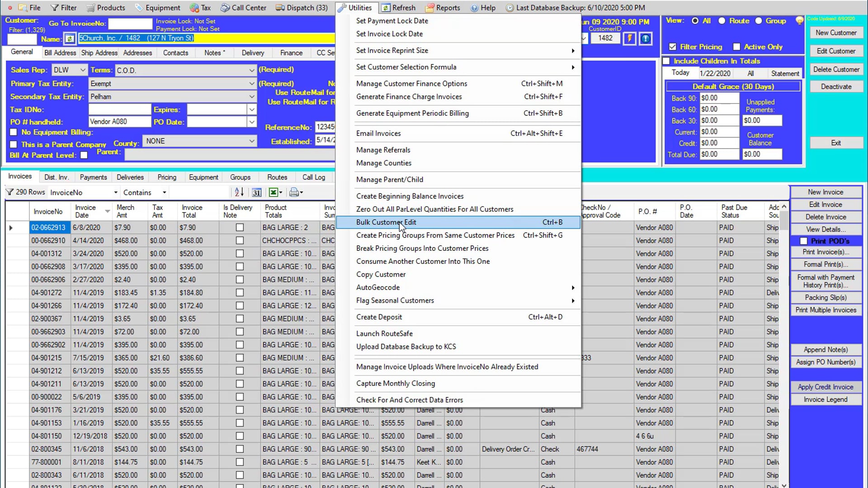Image resolution: width=868 pixels, height=488 pixels.
Task: Click the funnel filter icon beside 290 Rows
Action: coord(9,192)
